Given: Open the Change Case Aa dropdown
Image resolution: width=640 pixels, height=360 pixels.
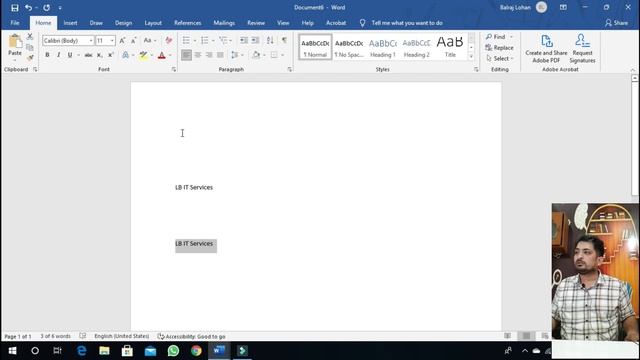Looking at the screenshot, I should (149, 40).
